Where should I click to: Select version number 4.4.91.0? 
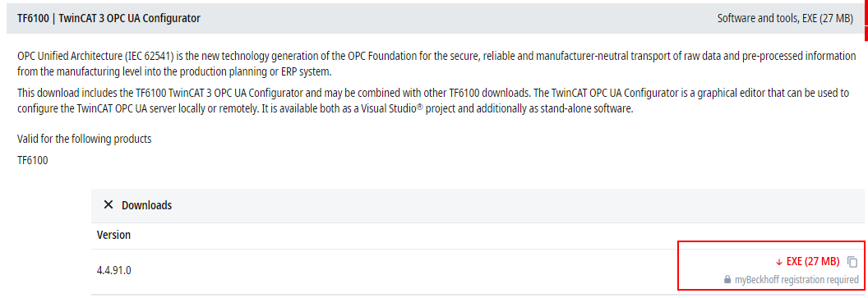[114, 270]
